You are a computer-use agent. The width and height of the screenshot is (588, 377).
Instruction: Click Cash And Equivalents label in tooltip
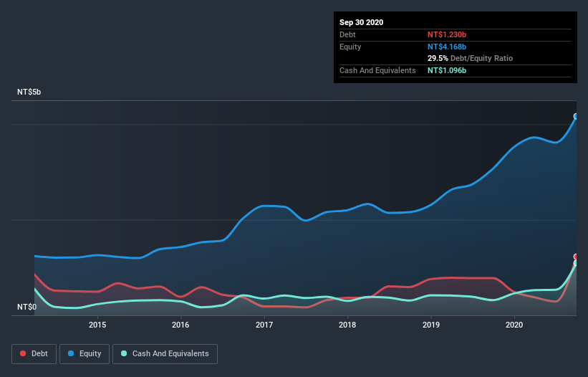[x=377, y=70]
